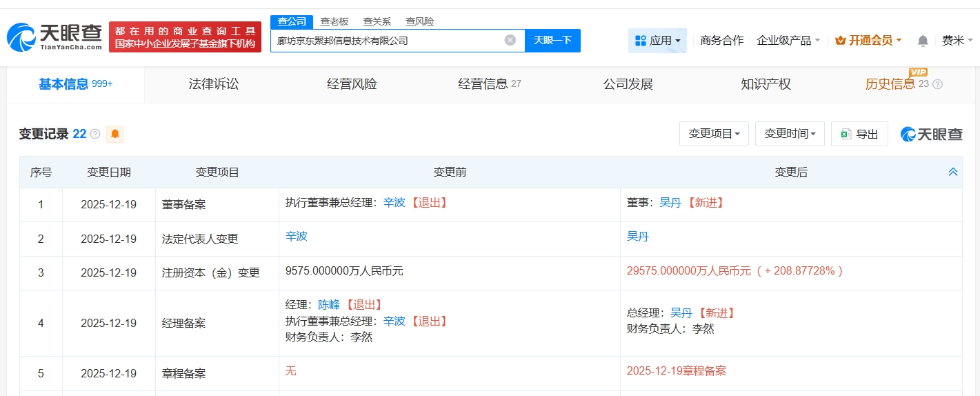Open the 企业级产品 dropdown menu
Viewport: 980px width, 396px height.
coord(788,41)
